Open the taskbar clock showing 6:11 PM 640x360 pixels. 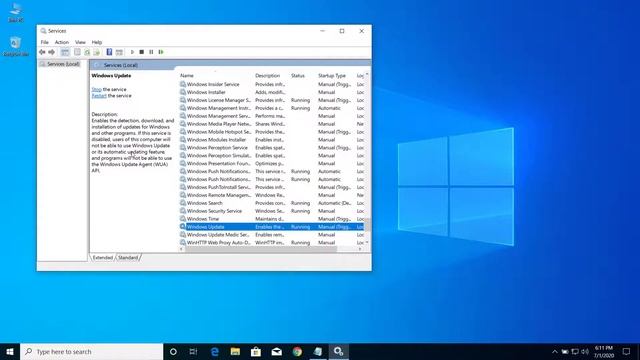604,351
